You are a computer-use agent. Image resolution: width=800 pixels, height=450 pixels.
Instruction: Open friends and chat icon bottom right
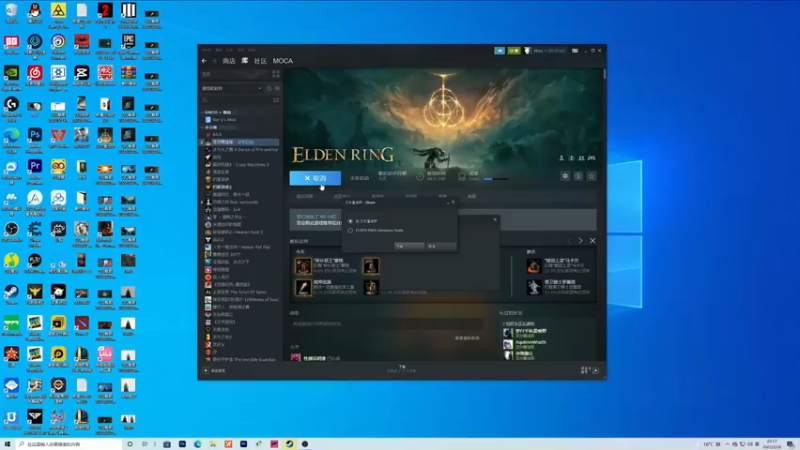[x=590, y=370]
